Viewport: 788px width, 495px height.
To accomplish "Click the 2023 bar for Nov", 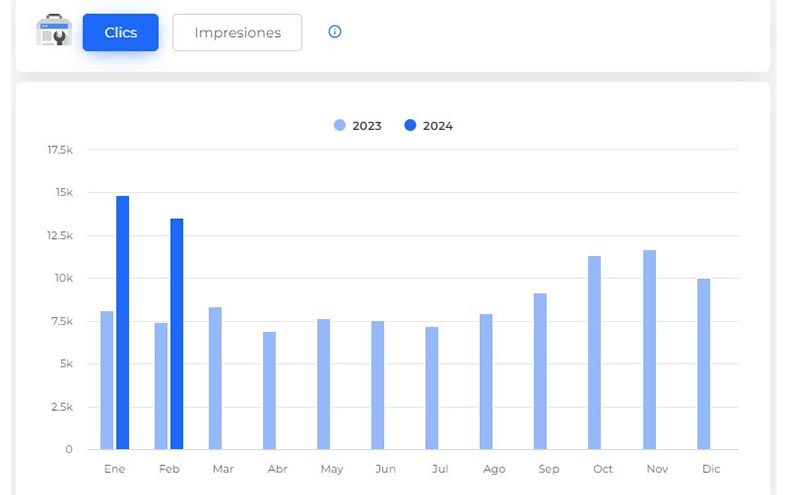I will click(x=649, y=350).
